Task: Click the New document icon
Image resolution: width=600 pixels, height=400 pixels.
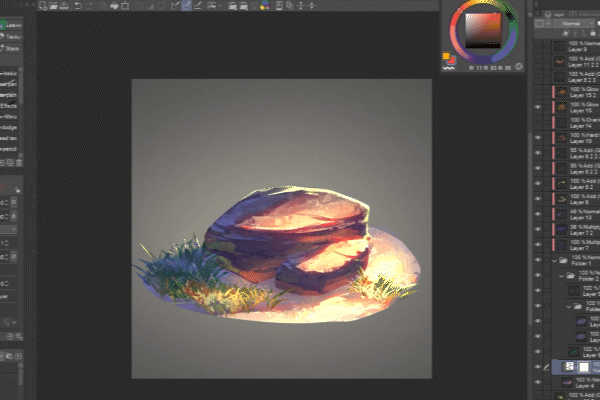Action: (x=43, y=5)
